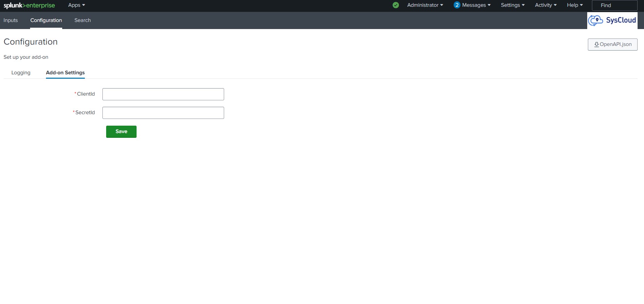Open the Help dropdown menu
The height and width of the screenshot is (304, 644).
[575, 5]
